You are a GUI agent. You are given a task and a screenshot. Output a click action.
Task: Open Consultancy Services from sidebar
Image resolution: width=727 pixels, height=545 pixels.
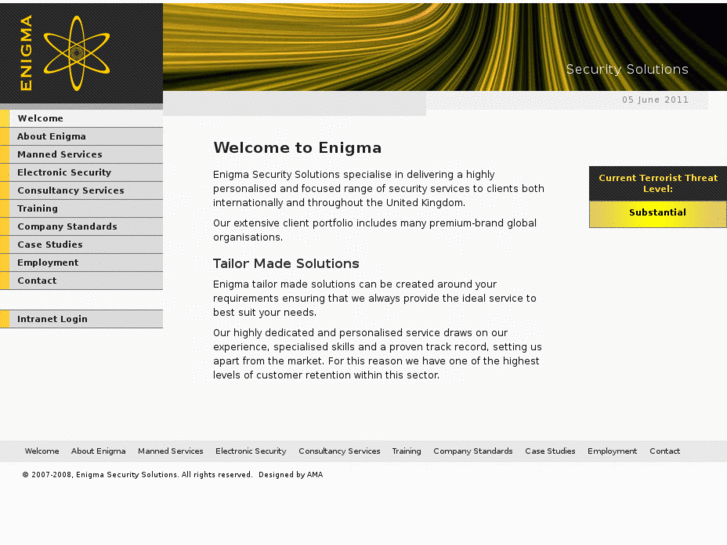pos(70,190)
